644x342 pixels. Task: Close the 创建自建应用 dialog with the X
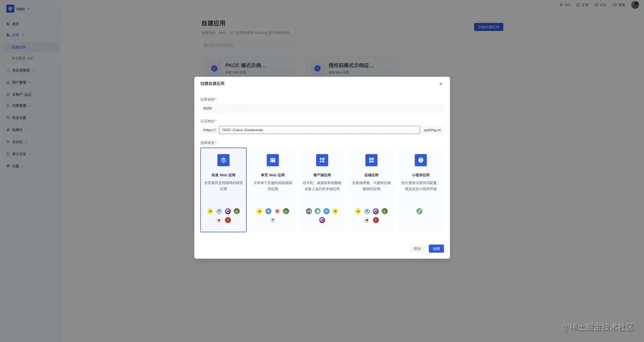click(x=441, y=84)
